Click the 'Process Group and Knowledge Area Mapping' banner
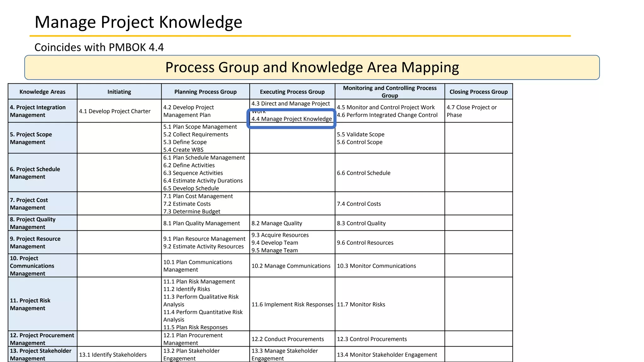 tap(312, 67)
